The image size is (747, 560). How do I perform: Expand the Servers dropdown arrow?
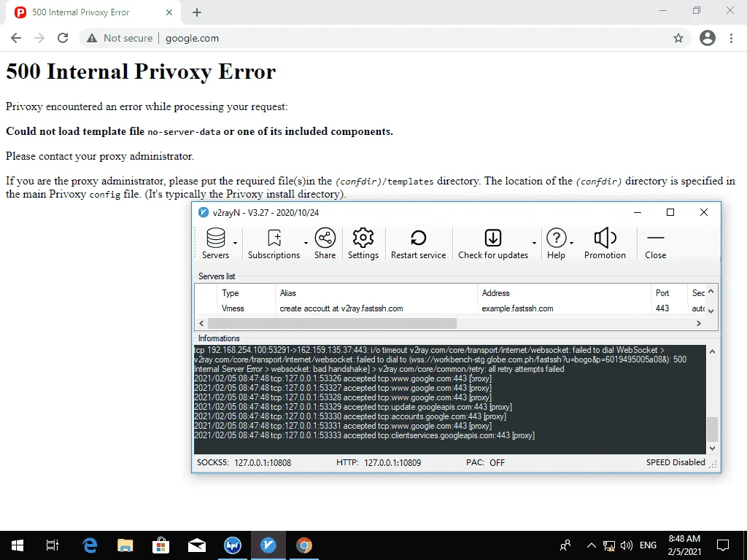click(236, 244)
